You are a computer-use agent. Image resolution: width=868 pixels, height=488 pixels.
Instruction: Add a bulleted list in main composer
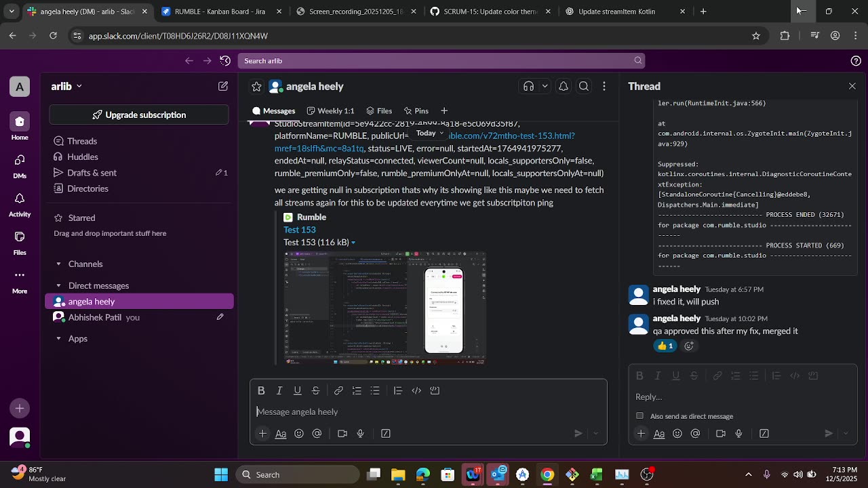point(375,390)
